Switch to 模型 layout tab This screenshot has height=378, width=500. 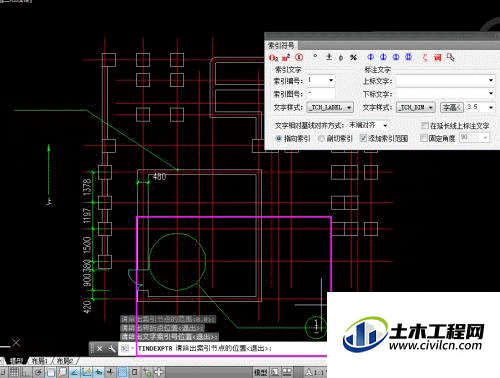(17, 361)
